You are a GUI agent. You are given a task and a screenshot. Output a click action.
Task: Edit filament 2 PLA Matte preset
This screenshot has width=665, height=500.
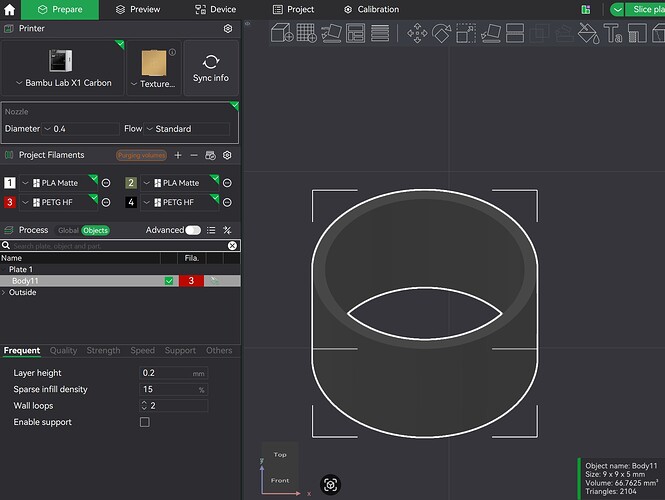coord(227,183)
